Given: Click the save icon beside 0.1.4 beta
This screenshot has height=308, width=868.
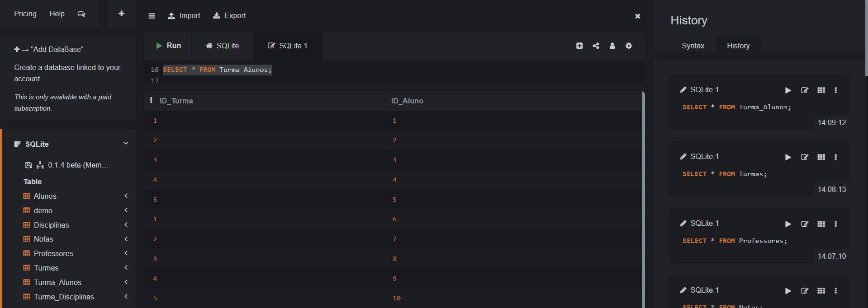Looking at the screenshot, I should (28, 165).
